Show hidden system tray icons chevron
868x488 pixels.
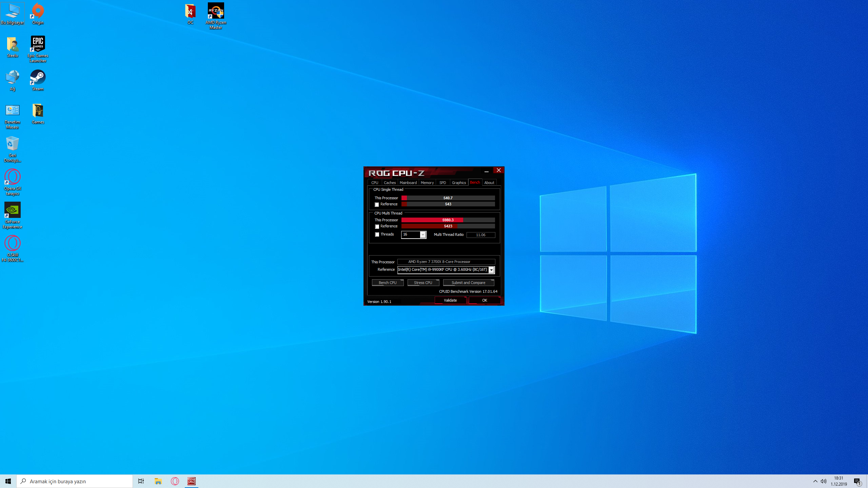[815, 481]
